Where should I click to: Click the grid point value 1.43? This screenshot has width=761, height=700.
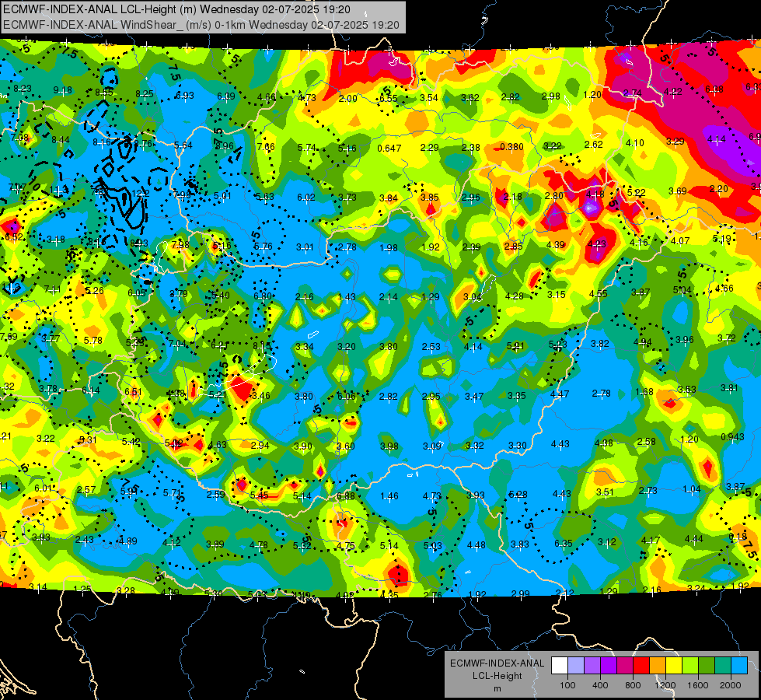(347, 297)
